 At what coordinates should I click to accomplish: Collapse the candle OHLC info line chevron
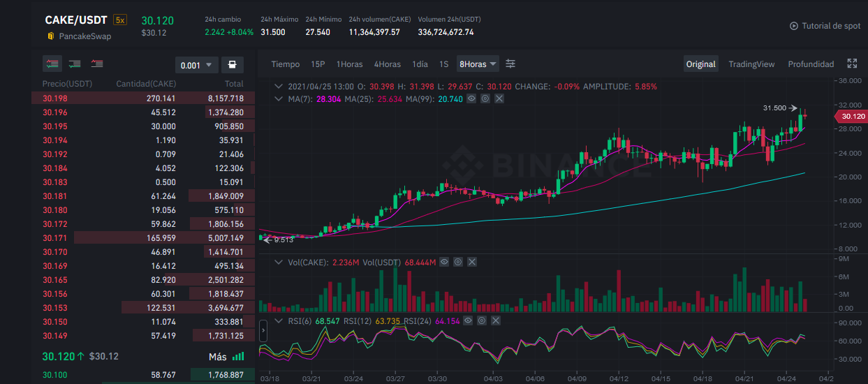pyautogui.click(x=279, y=87)
